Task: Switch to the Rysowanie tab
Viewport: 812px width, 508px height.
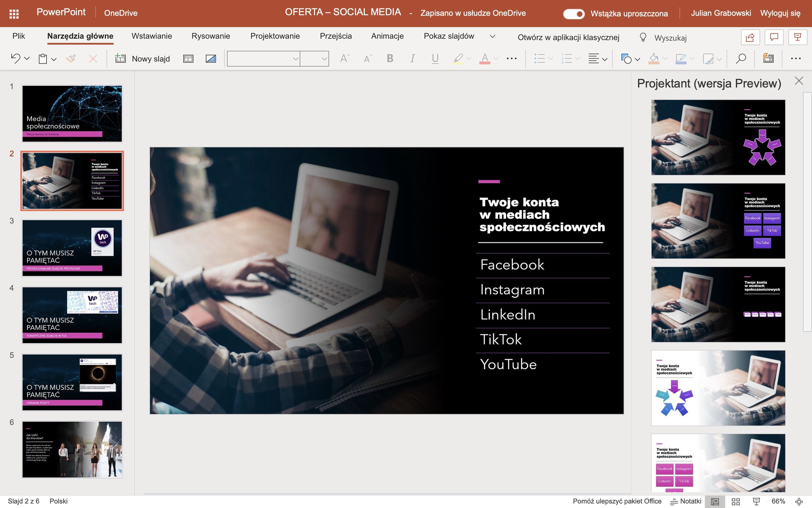Action: [x=211, y=36]
